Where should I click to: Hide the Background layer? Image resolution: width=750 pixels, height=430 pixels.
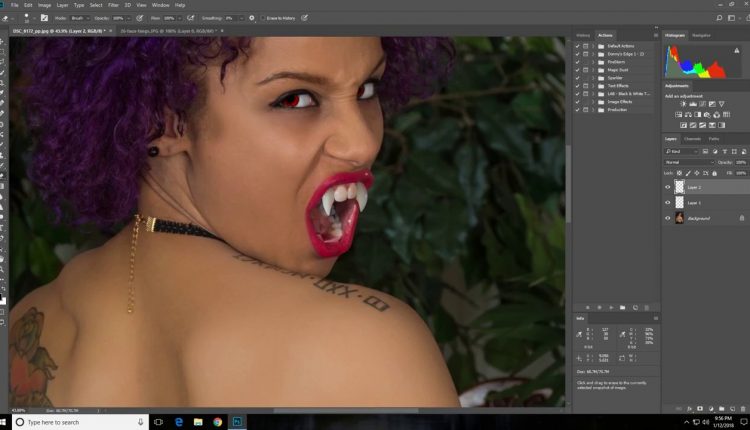(668, 218)
